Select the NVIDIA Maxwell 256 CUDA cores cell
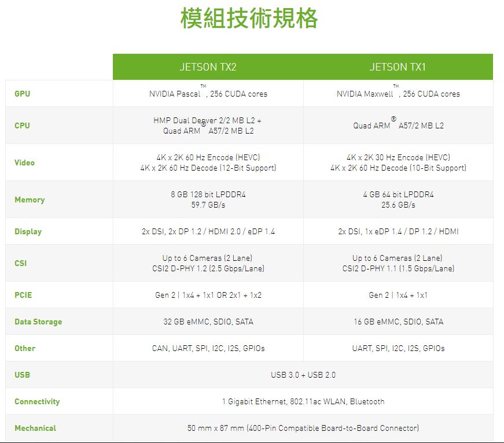 (398, 94)
